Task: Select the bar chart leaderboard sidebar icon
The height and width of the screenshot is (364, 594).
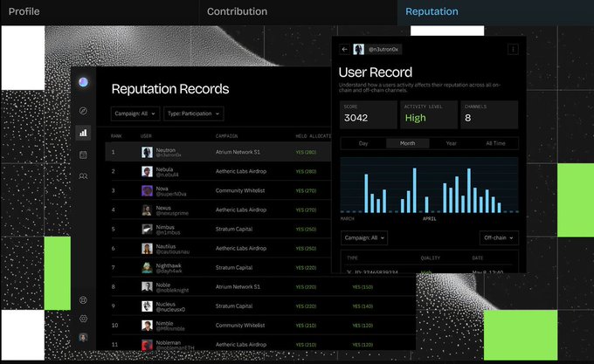Action: (x=83, y=133)
